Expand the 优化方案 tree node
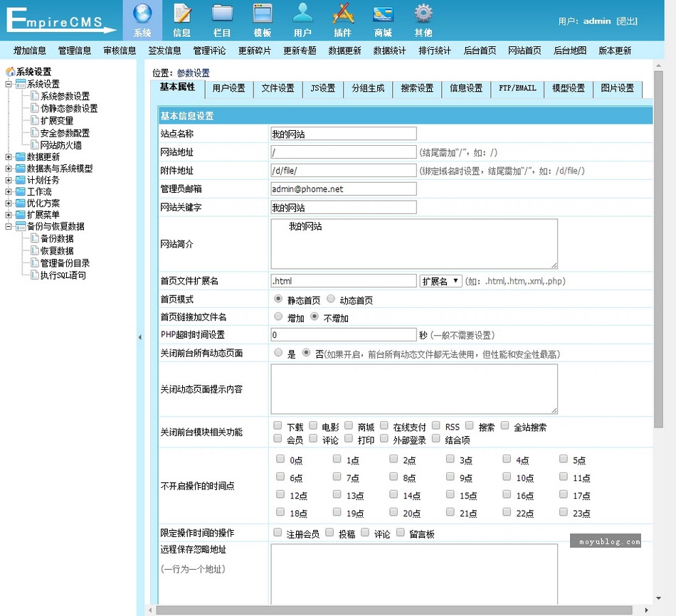The image size is (676, 616). tap(9, 203)
